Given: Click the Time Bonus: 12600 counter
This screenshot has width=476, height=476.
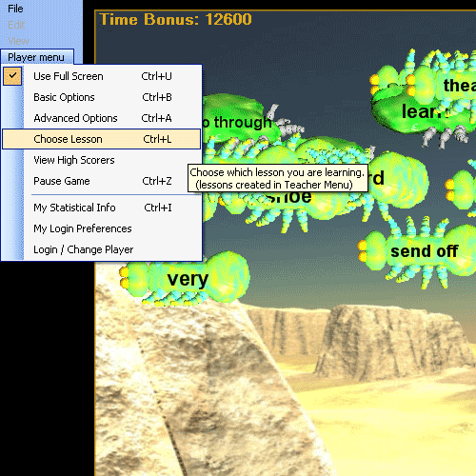Looking at the screenshot, I should point(175,19).
